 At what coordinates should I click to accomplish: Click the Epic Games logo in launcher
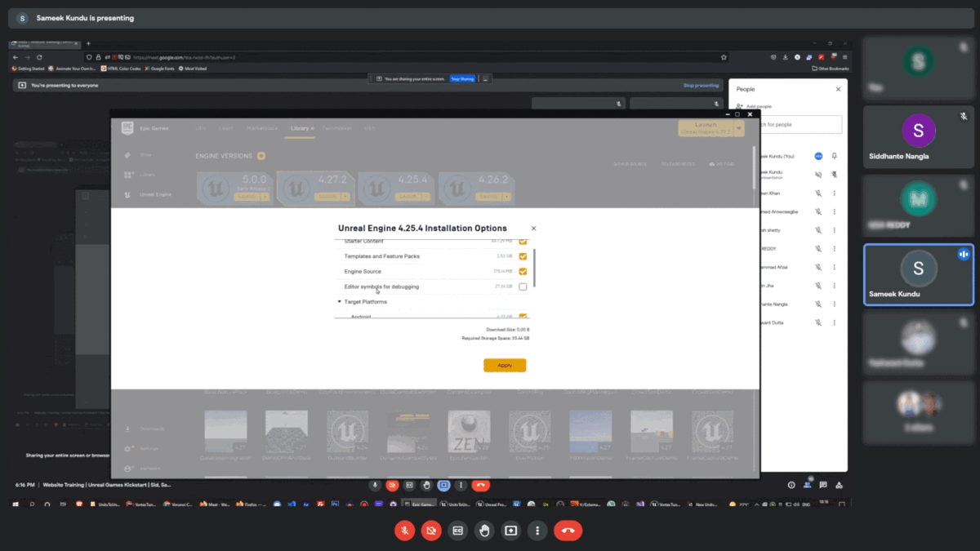[x=127, y=127]
